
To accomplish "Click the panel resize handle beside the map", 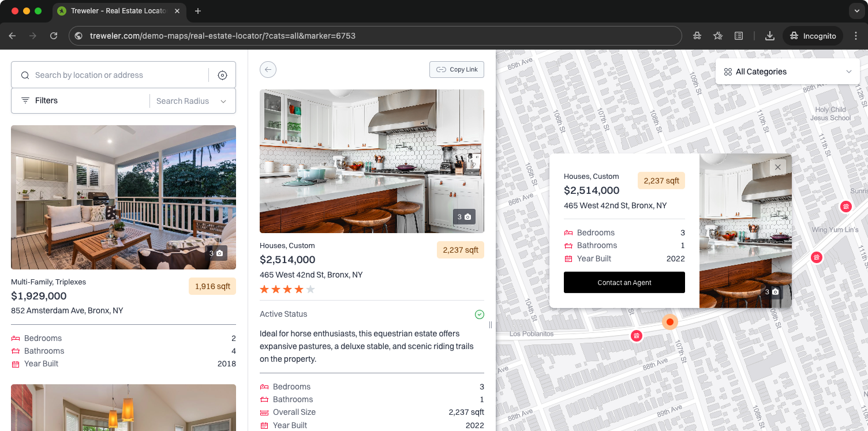I will 491,325.
